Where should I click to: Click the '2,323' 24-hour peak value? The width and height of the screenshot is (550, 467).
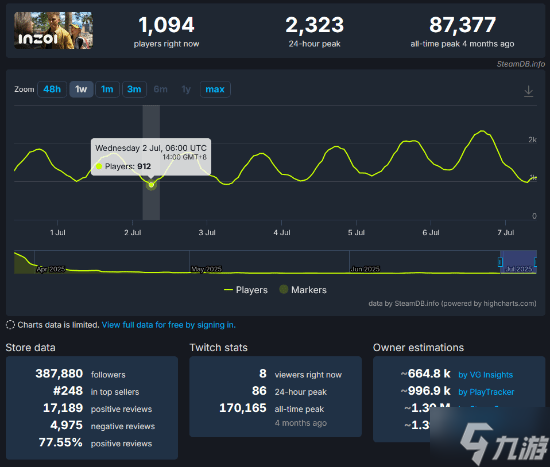coord(315,25)
